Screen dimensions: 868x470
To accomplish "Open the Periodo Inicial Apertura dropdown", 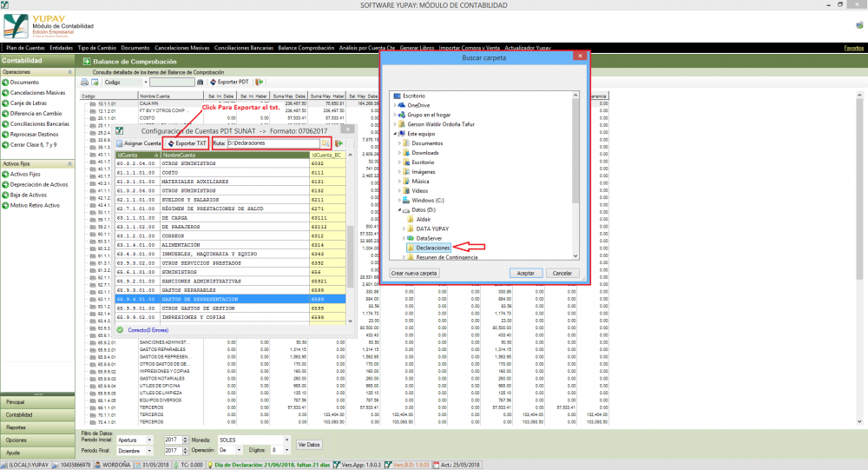I will click(x=149, y=440).
